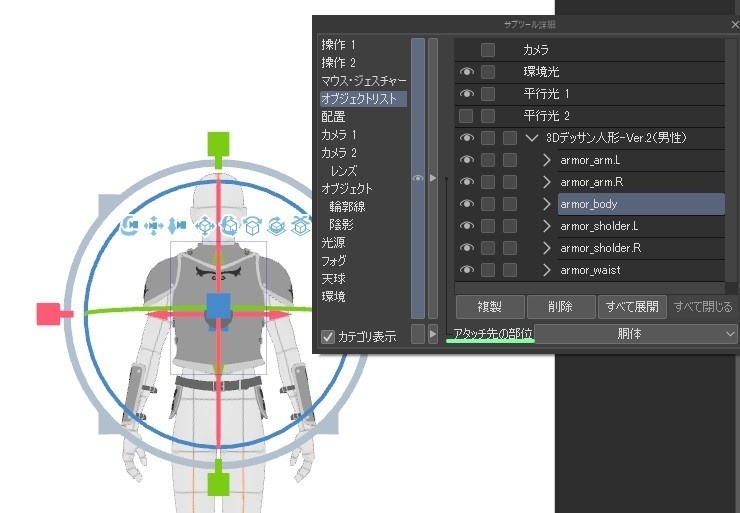Hide the 3Dデッサン人形-Ver.2(男性) figure
This screenshot has height=513, width=740.
pyautogui.click(x=466, y=137)
